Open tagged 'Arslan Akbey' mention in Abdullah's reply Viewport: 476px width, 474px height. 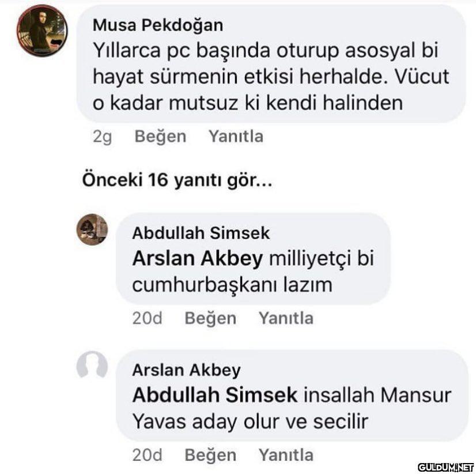point(198,258)
